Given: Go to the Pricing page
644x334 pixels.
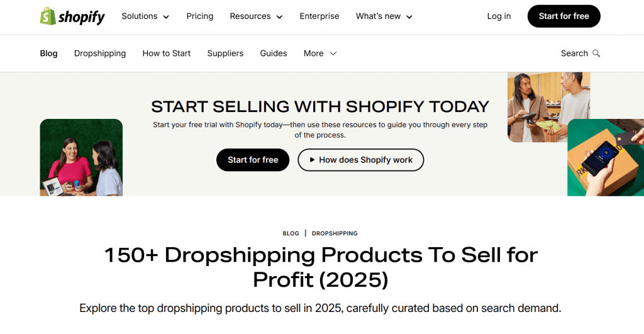Looking at the screenshot, I should tap(199, 16).
